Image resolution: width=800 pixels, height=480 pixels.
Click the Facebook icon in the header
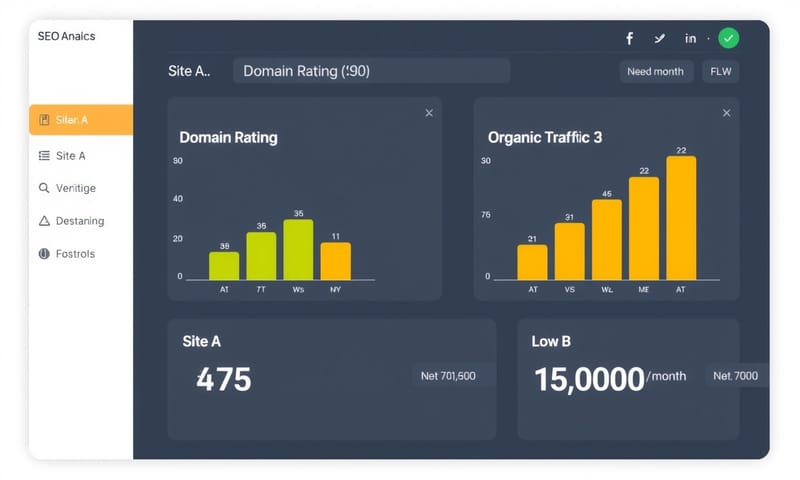pyautogui.click(x=629, y=39)
